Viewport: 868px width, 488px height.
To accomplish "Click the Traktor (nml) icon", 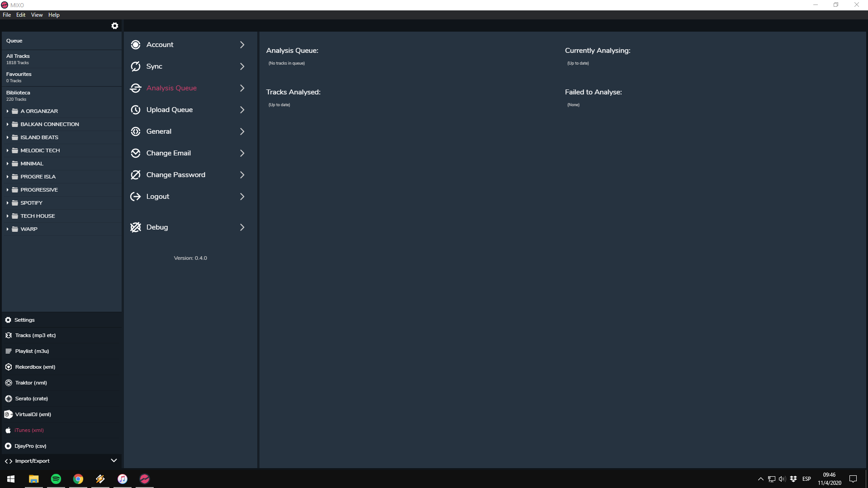I will point(9,383).
